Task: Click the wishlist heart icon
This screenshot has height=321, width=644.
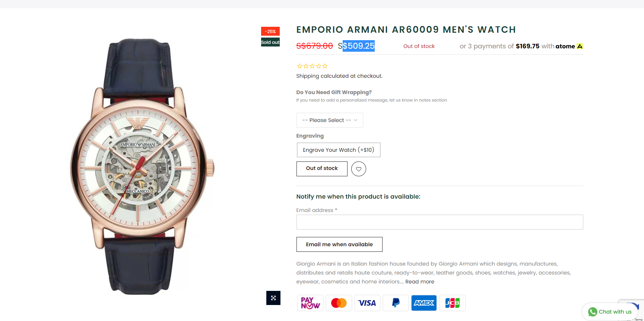Action: point(358,169)
